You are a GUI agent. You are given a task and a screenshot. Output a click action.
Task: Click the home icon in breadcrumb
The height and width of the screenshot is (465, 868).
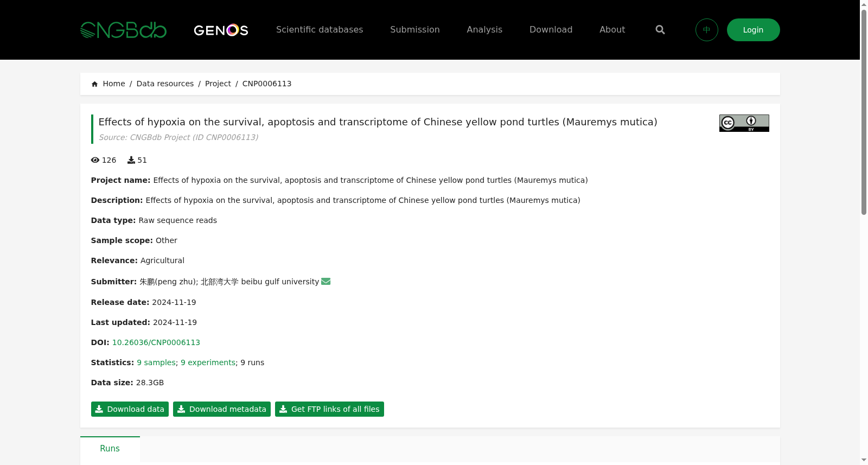(x=94, y=84)
